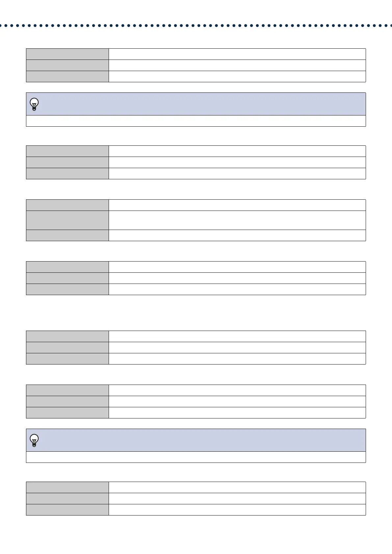Select the middle white cell of the topmost table
Screen dimensions: 392x554
pos(237,65)
